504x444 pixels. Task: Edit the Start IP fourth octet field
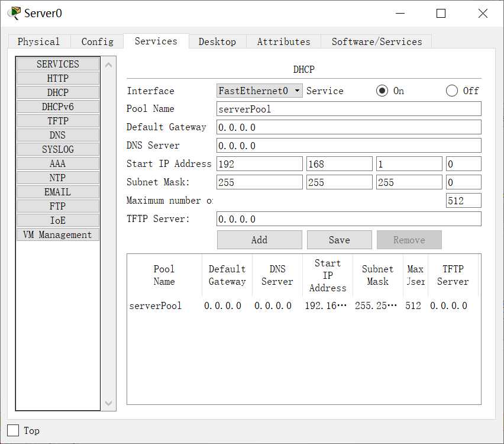pos(464,164)
